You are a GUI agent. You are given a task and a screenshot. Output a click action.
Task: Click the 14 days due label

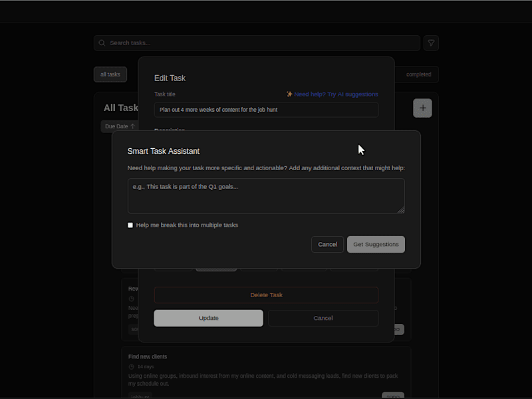145,366
